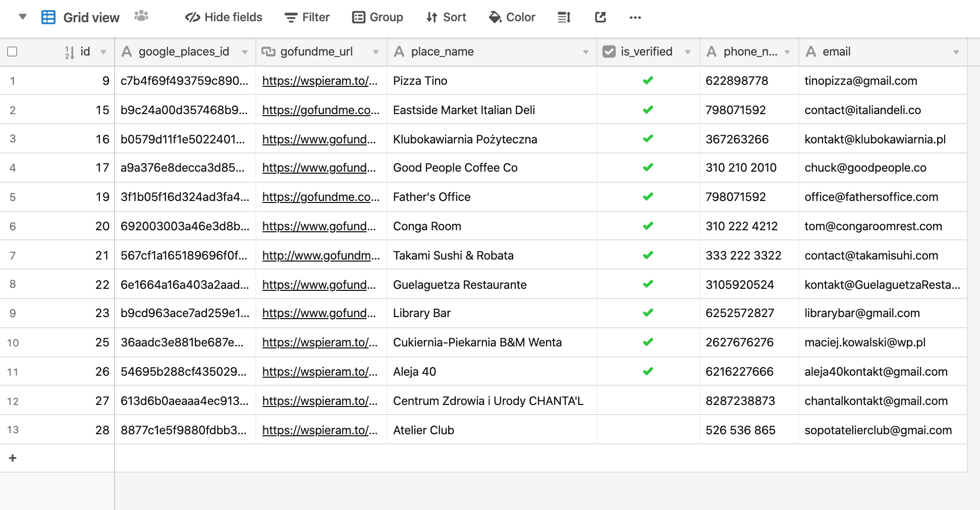Select the phone cell 333 222 3322
Image resolution: width=980 pixels, height=510 pixels.
pos(749,256)
